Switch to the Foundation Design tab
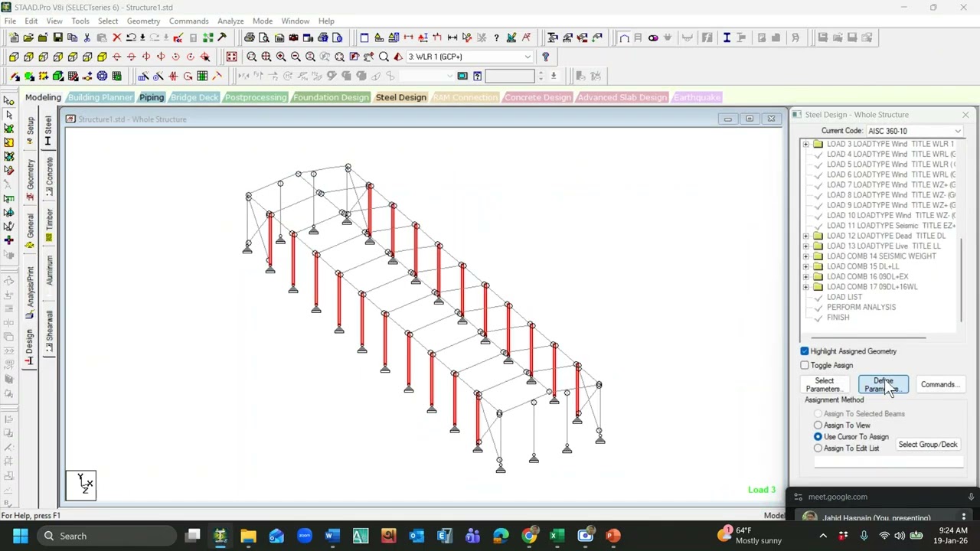The image size is (980, 551). point(331,97)
